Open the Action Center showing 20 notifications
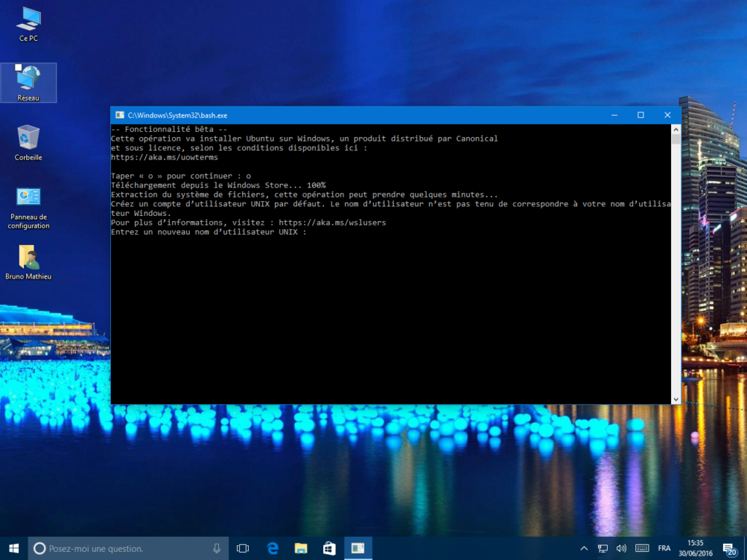Image resolution: width=747 pixels, height=560 pixels. 728,548
